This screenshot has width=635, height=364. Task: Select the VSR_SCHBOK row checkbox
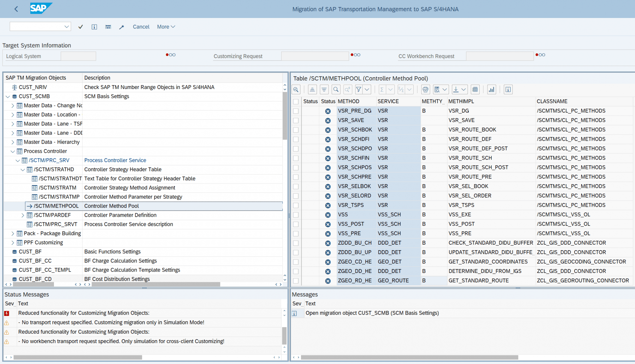click(x=296, y=130)
